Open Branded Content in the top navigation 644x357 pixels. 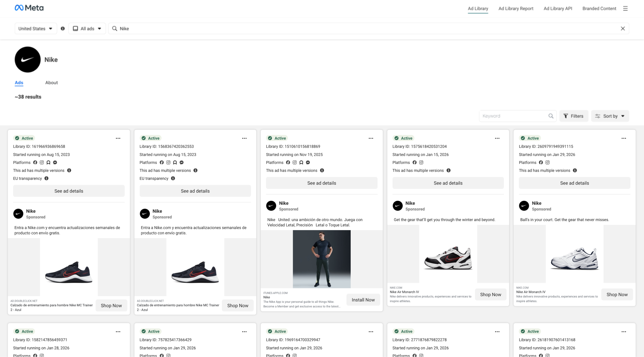point(599,9)
